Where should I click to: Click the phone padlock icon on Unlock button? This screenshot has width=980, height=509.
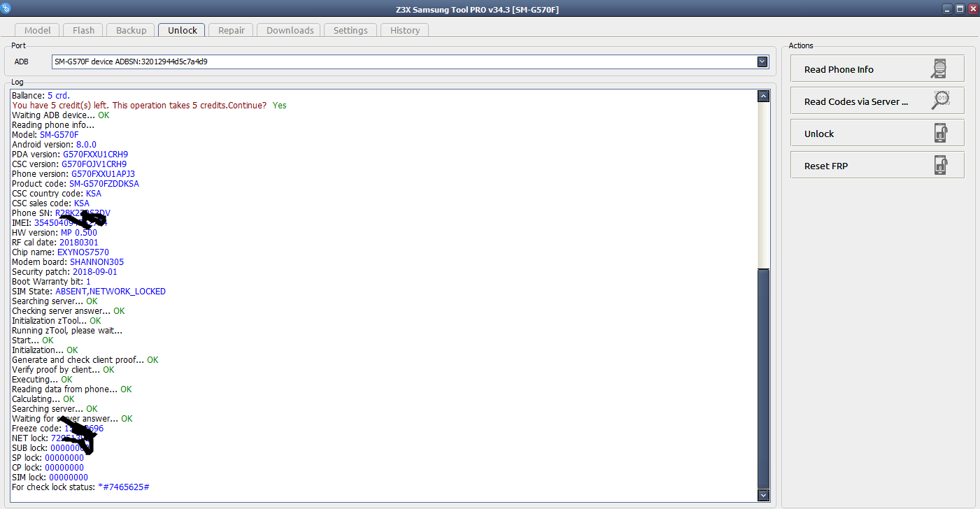(940, 133)
